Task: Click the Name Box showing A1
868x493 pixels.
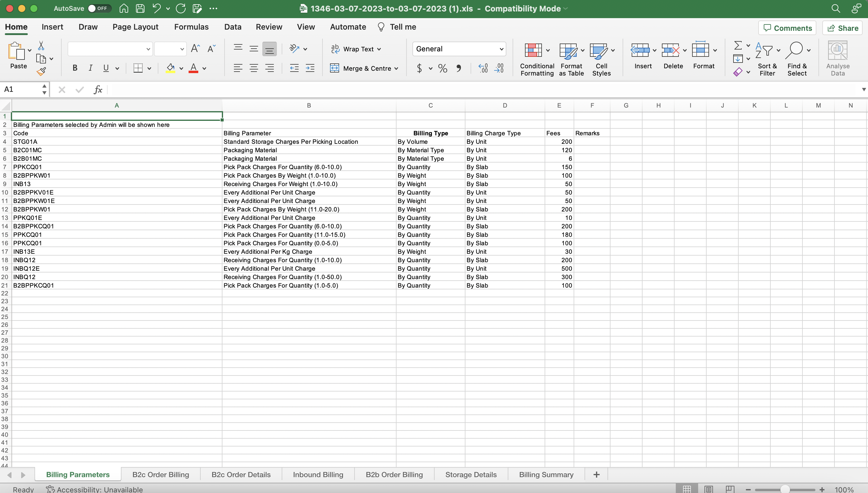Action: tap(21, 89)
